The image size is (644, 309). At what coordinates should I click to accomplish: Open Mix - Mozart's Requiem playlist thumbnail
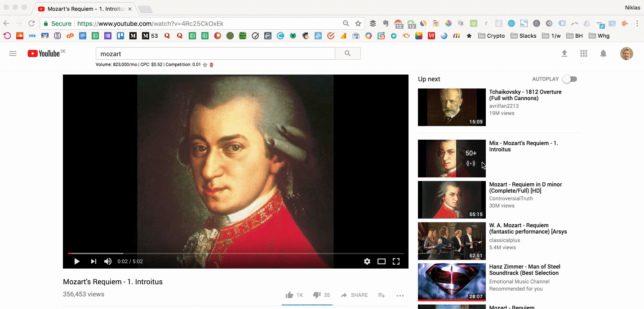click(x=452, y=159)
